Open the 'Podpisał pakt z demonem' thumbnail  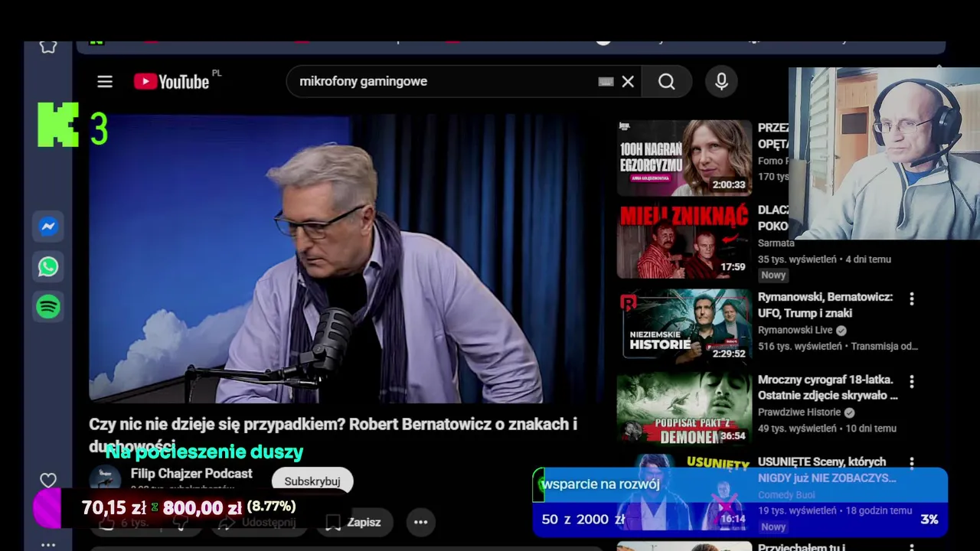(684, 408)
